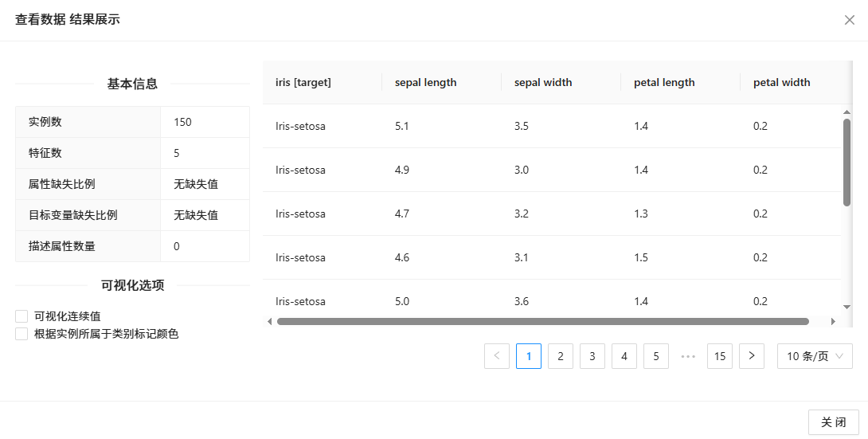Screen dimensions: 868x439
Task: Select page 4 in pagination
Action: coord(624,356)
